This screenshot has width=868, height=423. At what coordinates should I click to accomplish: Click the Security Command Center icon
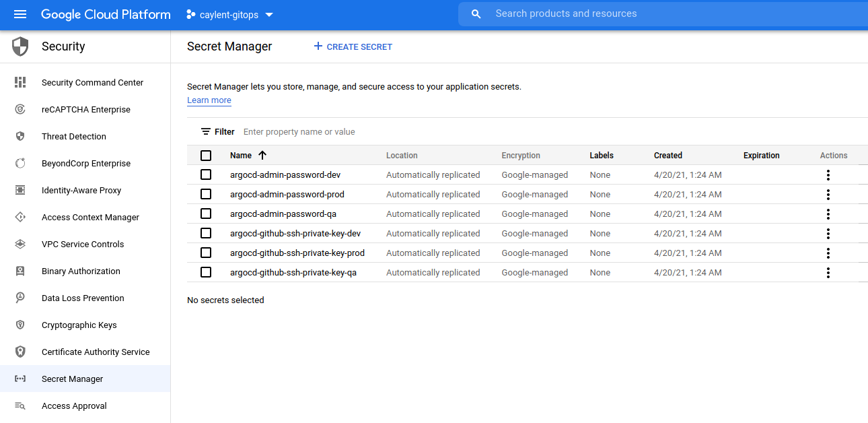click(20, 82)
